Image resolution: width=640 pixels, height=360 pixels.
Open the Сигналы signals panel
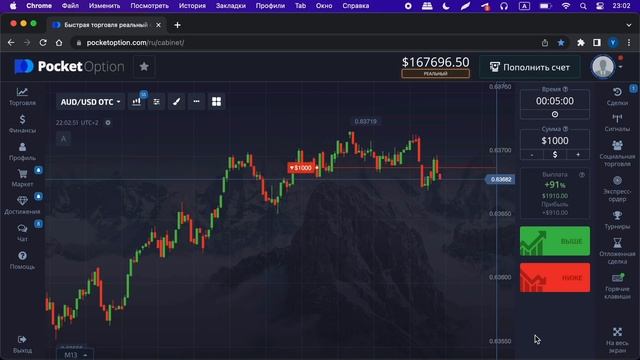click(x=617, y=122)
